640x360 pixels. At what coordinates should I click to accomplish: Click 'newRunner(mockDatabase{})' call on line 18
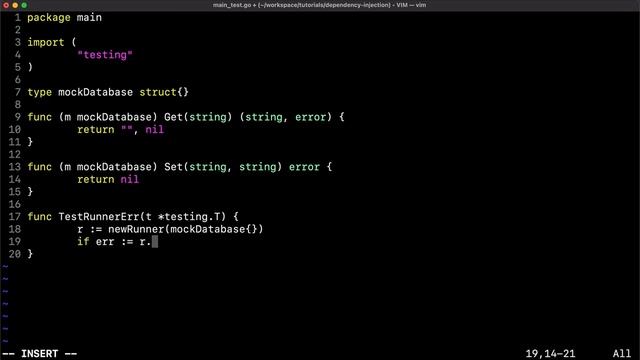[x=186, y=229]
